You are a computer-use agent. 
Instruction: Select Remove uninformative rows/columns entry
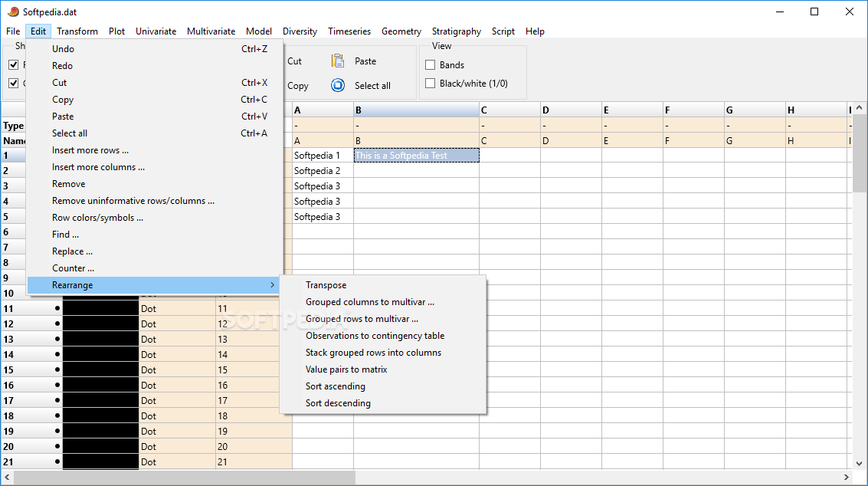[x=155, y=201]
